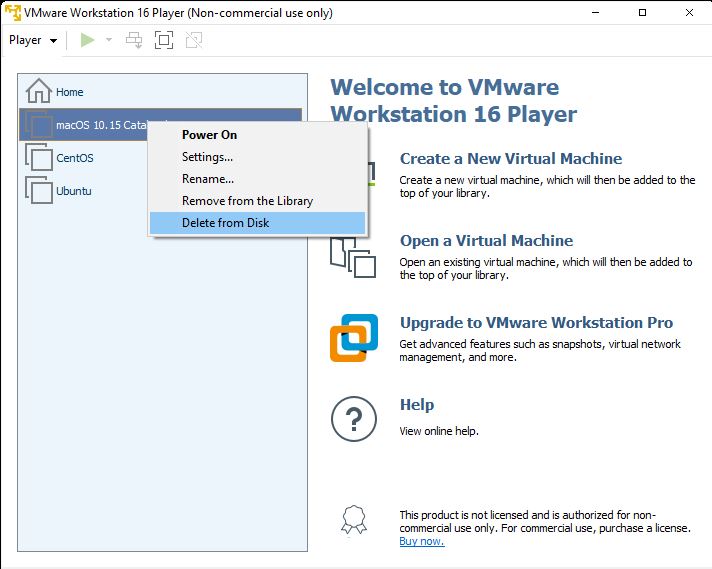Open the Player dropdown menu

(x=32, y=40)
